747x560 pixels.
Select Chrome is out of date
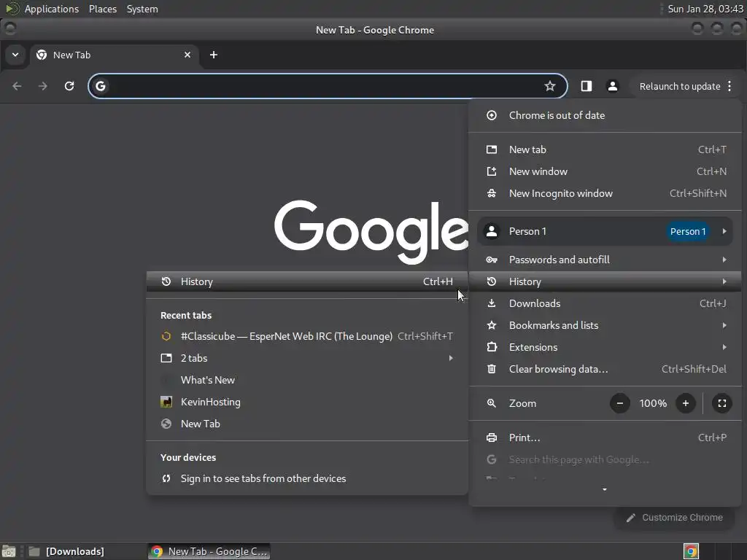[x=605, y=115]
